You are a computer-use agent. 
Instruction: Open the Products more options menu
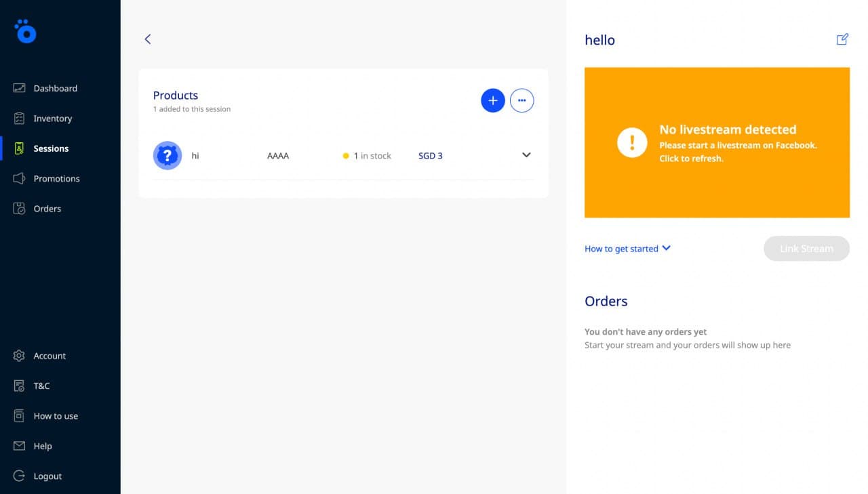tap(521, 100)
